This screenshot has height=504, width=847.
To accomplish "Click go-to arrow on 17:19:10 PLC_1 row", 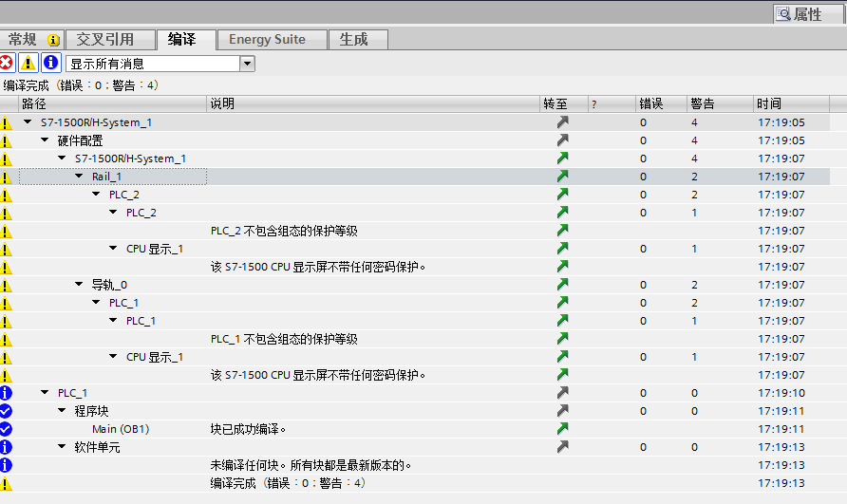I will 563,392.
